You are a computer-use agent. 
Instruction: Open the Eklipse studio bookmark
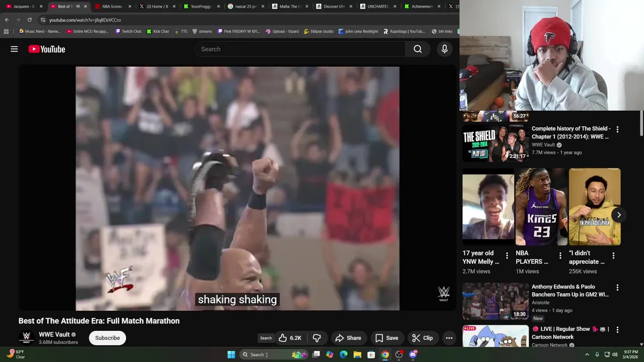click(x=318, y=31)
